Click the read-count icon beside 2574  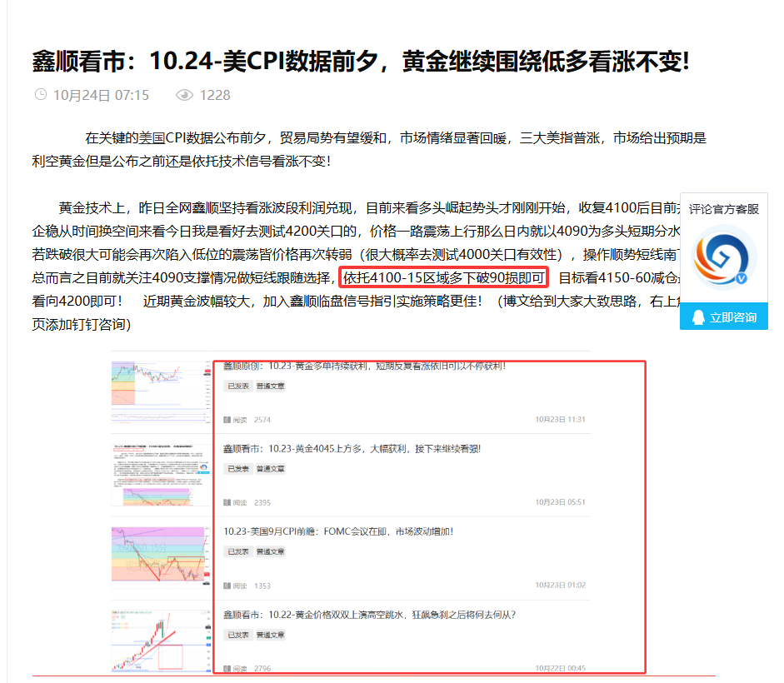(x=227, y=420)
